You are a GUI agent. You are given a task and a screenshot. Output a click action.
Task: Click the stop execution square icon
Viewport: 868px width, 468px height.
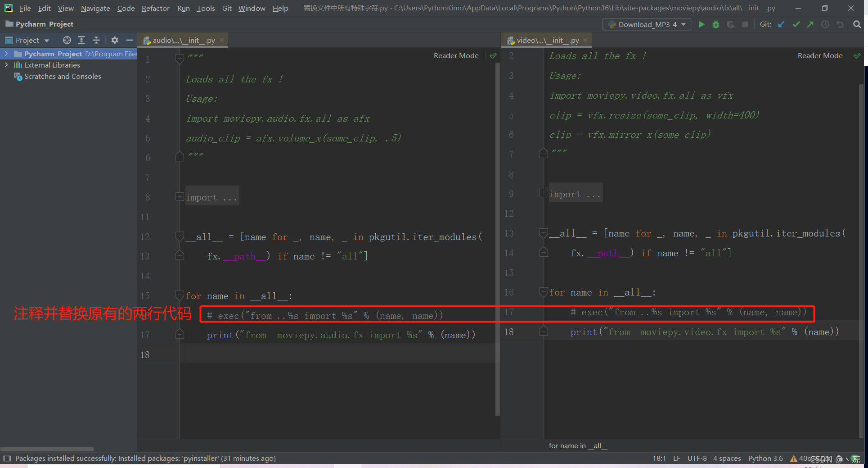coord(745,24)
